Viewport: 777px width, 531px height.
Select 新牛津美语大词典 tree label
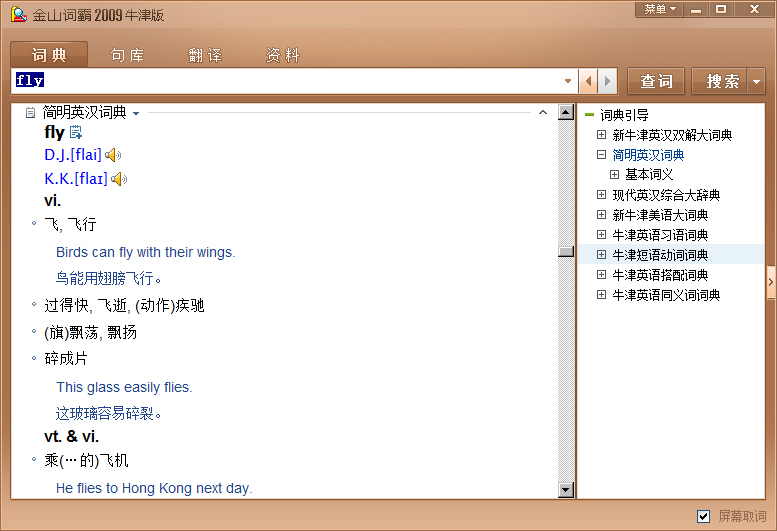[x=660, y=215]
